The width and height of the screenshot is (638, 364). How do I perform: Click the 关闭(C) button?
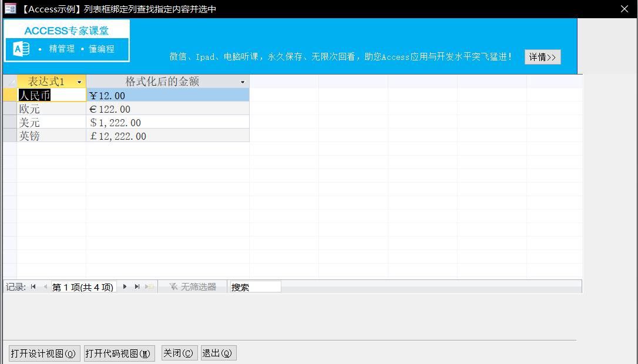[178, 353]
